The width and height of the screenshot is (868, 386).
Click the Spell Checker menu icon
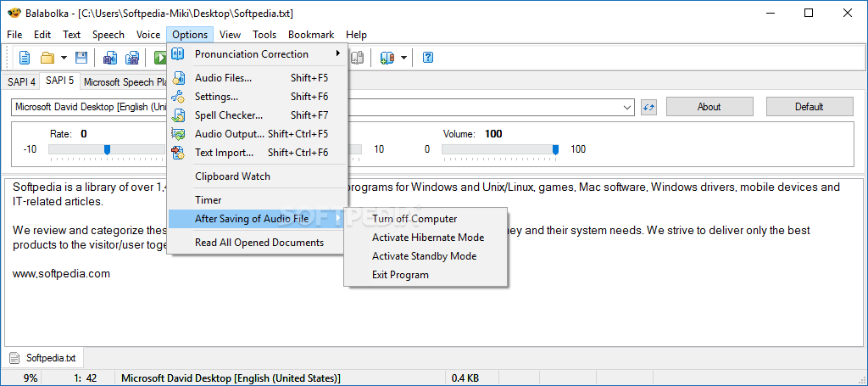178,115
